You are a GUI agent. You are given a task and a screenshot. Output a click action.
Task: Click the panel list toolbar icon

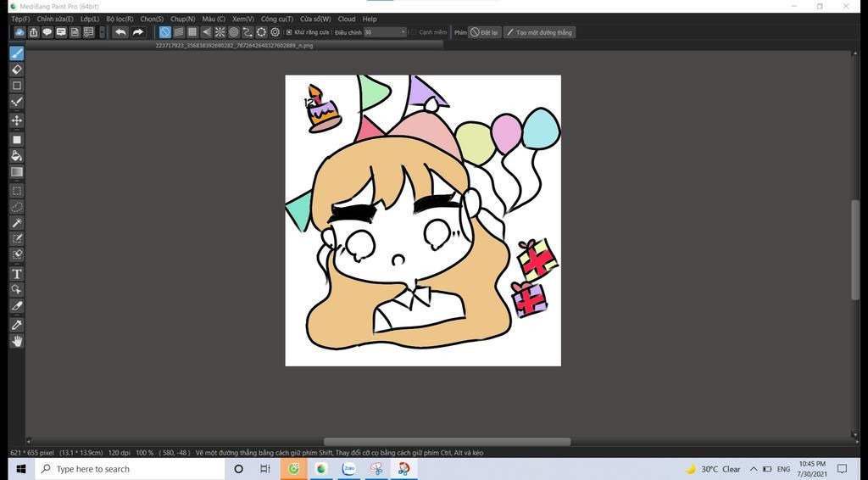click(x=88, y=32)
